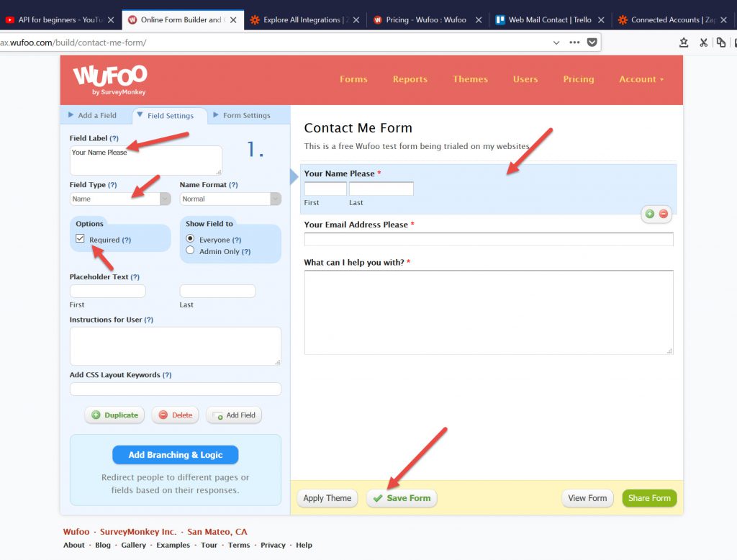Open the Reports menu item
Image resolution: width=737 pixels, height=560 pixels.
click(x=410, y=79)
